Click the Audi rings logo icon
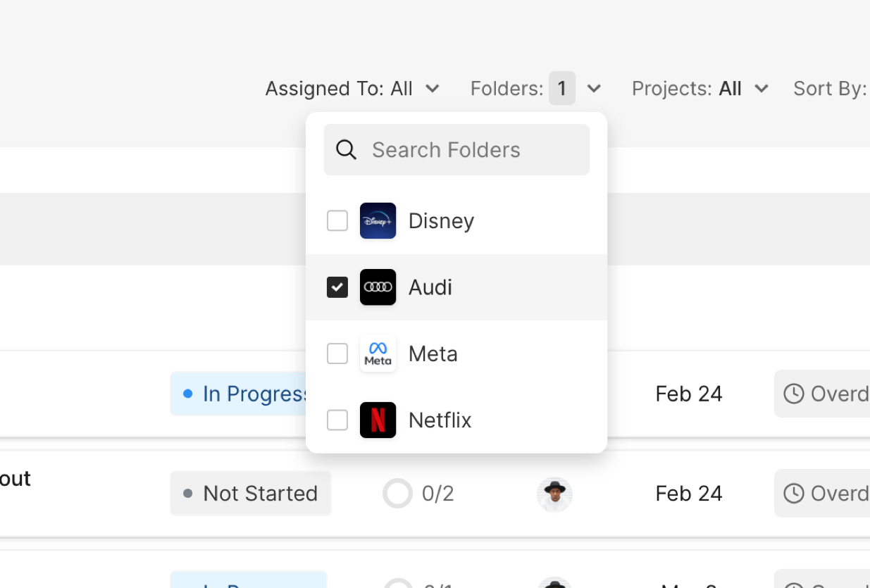Screen dimensions: 870x588 pyautogui.click(x=378, y=287)
